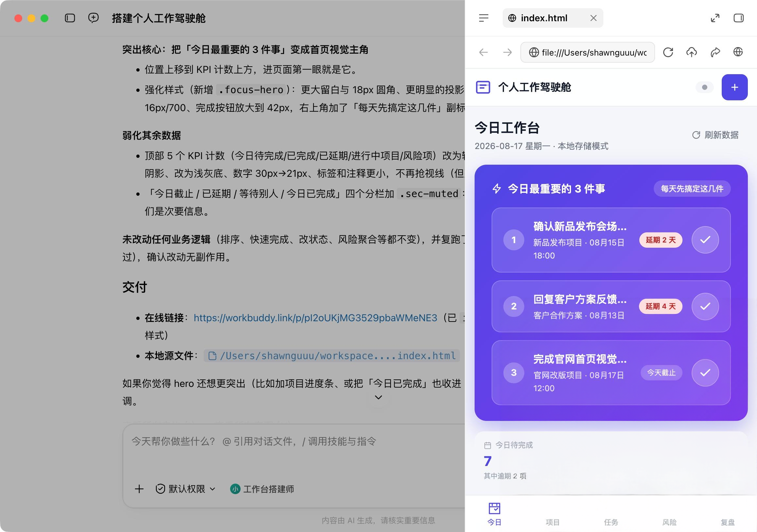The image size is (757, 532).
Task: Click the share arrow icon
Action: (715, 52)
